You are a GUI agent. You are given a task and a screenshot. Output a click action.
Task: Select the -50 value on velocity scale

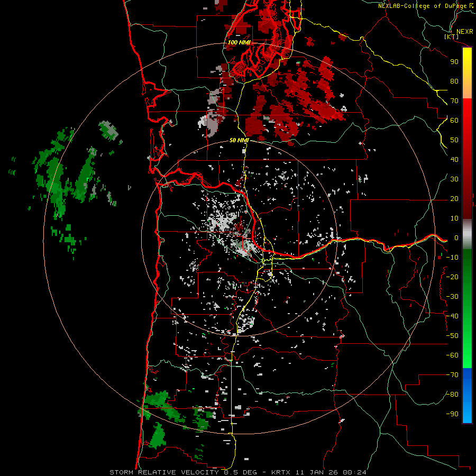452,336
